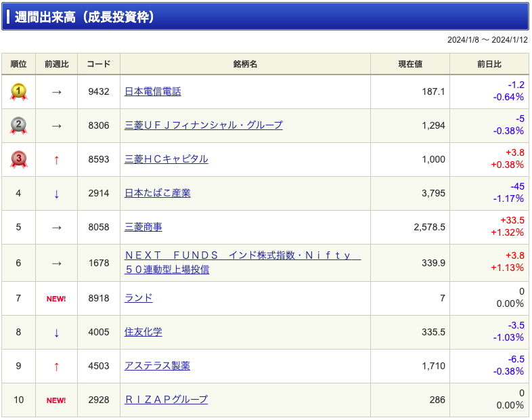Screen dimensions: 532x420
Task: Click stock code 2914
Action: [99, 193]
